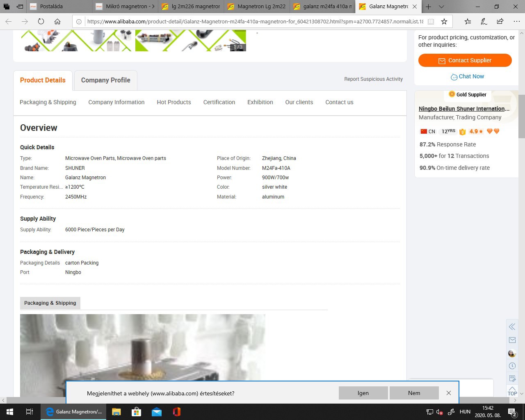The width and height of the screenshot is (525, 420).
Task: Switch to the Magnetron Lg 2m22 tab
Action: click(x=257, y=7)
